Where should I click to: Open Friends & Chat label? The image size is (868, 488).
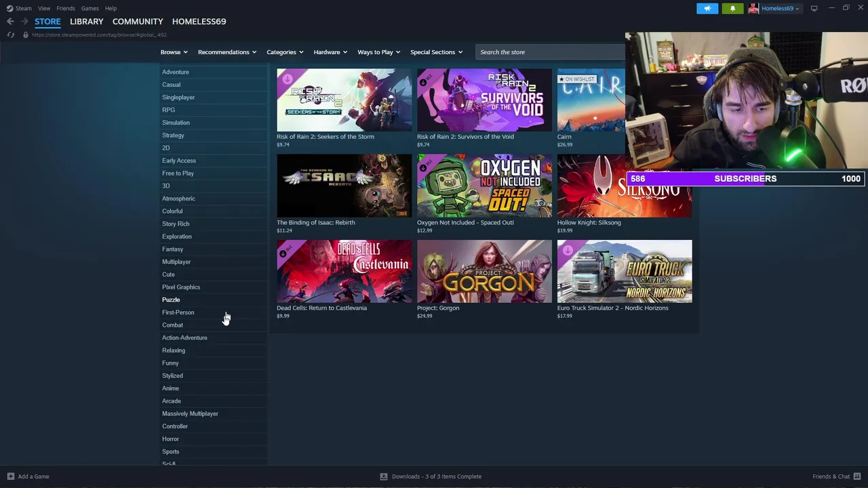[831, 476]
